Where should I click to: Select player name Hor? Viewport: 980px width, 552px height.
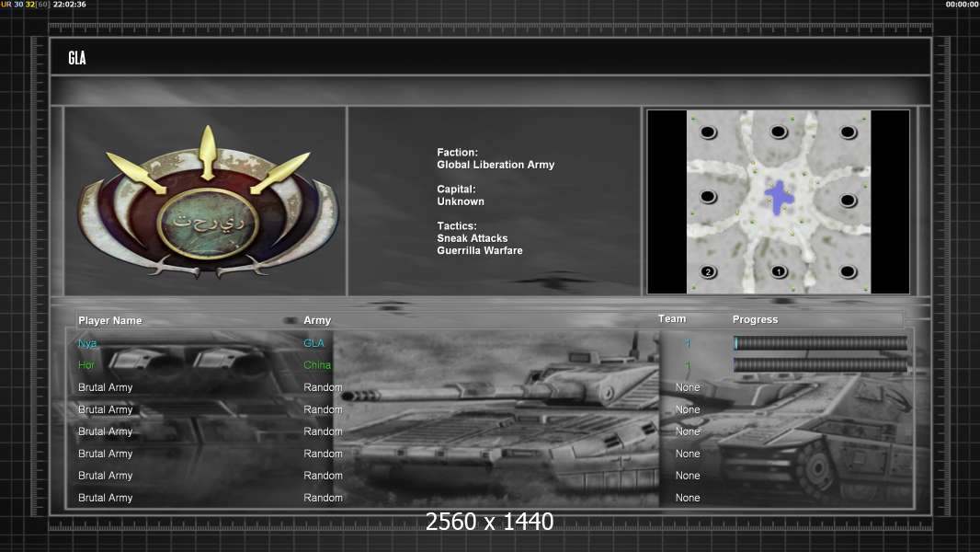coord(86,365)
